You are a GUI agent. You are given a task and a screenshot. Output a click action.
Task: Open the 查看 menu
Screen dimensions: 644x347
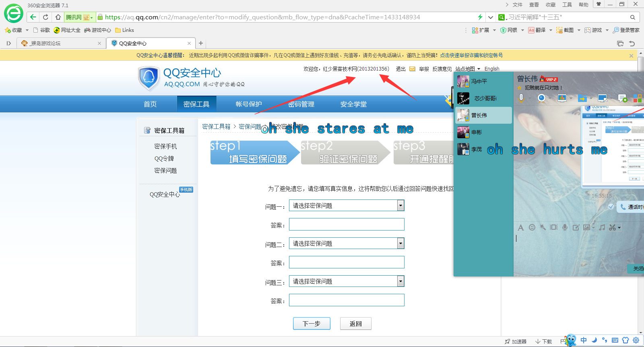(534, 5)
